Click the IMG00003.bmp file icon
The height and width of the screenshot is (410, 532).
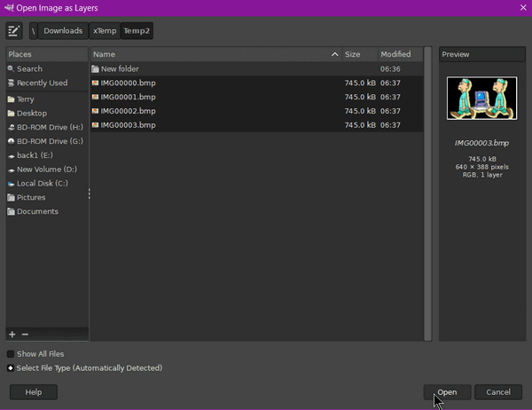[x=96, y=125]
